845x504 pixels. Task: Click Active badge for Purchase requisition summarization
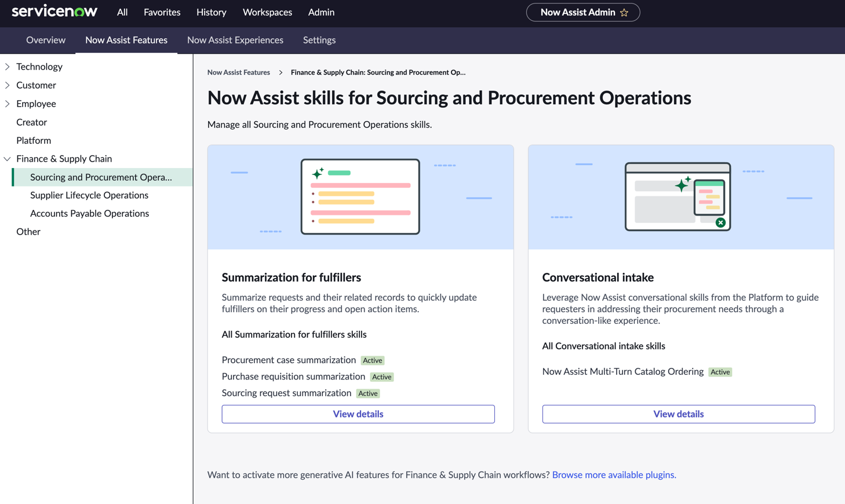[x=382, y=377]
